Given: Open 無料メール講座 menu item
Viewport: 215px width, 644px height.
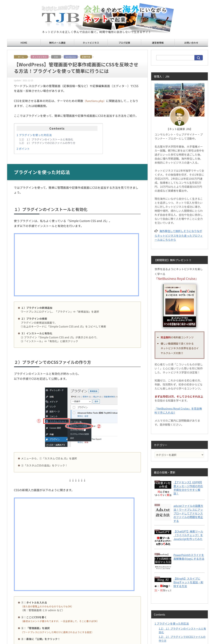Looking at the screenshot, I should (x=57, y=43).
